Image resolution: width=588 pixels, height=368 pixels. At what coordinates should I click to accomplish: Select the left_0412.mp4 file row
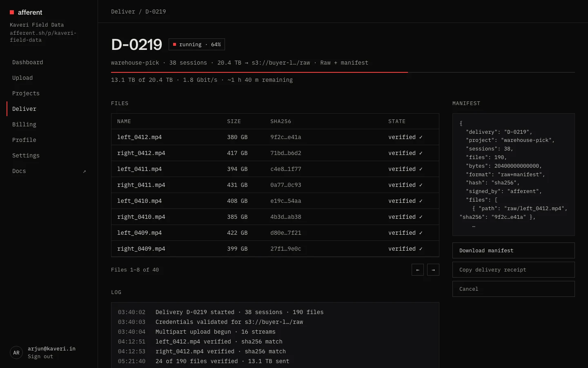pos(275,137)
